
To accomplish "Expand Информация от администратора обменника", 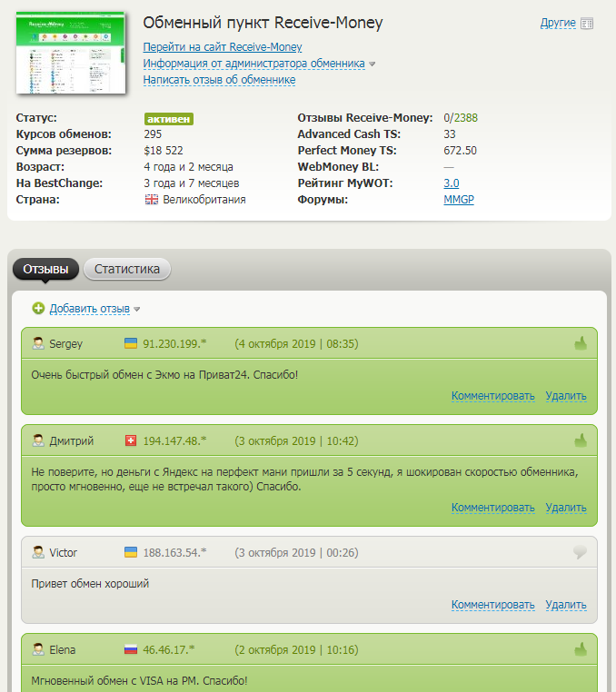I will (253, 64).
